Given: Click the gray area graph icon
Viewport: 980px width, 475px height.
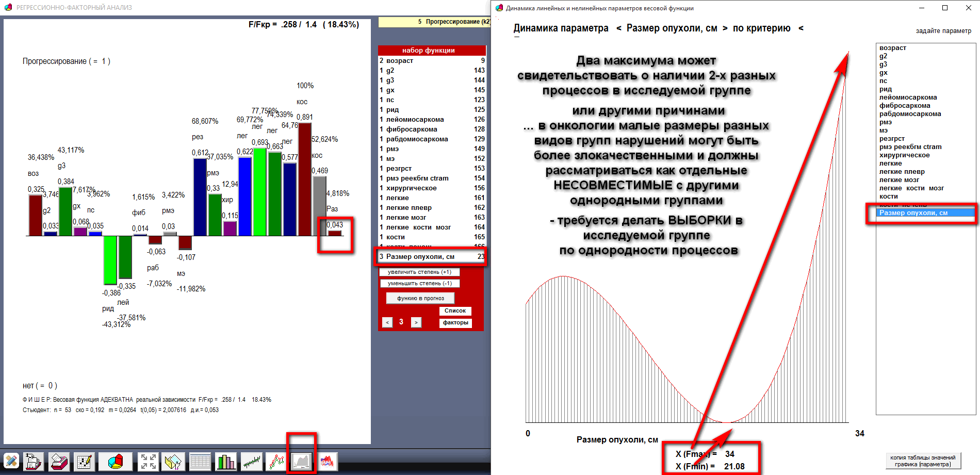Looking at the screenshot, I should pos(302,461).
